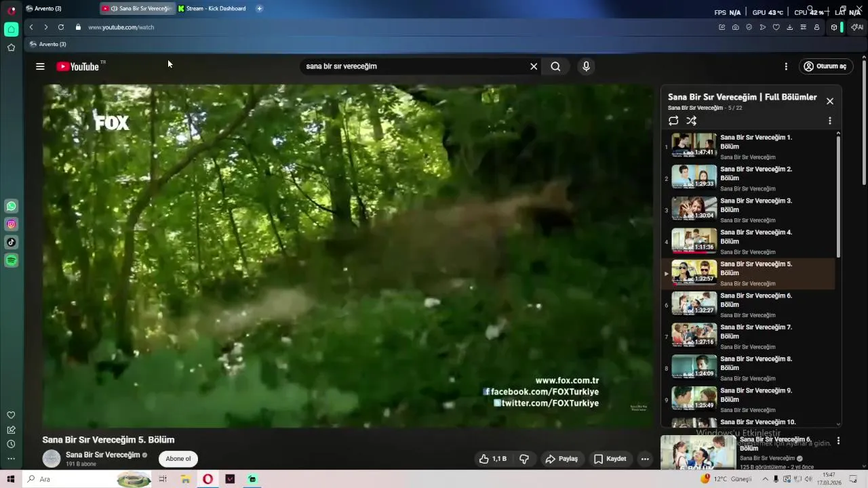Clear the search box text
This screenshot has height=488, width=868.
pos(534,66)
